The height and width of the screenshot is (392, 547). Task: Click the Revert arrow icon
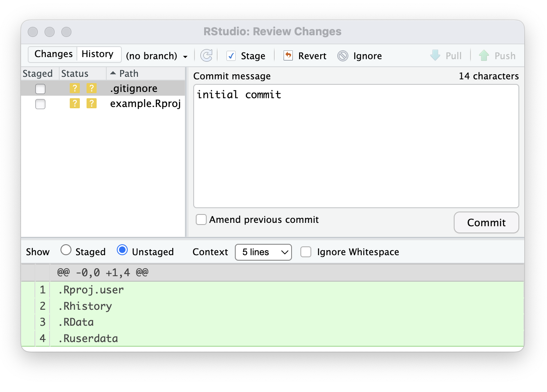288,55
